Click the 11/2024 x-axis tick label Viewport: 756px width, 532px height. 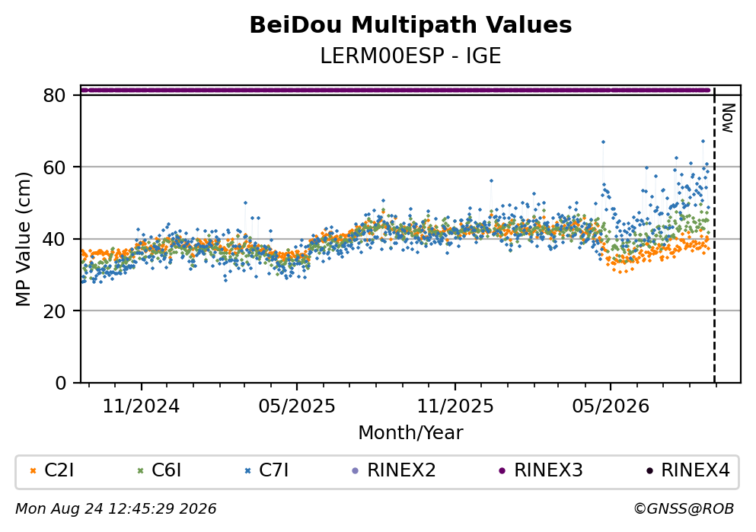pos(141,406)
